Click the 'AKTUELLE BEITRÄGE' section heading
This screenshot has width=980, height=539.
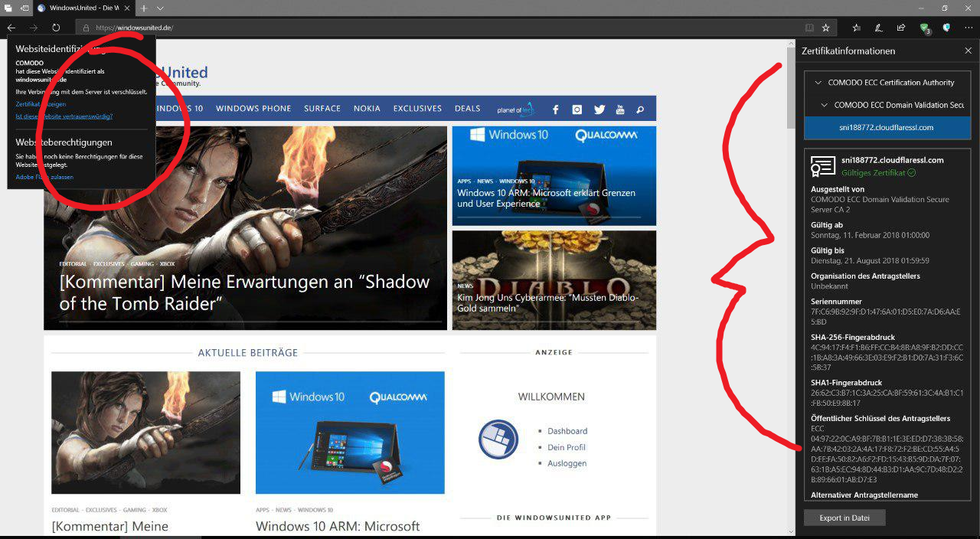pyautogui.click(x=248, y=353)
